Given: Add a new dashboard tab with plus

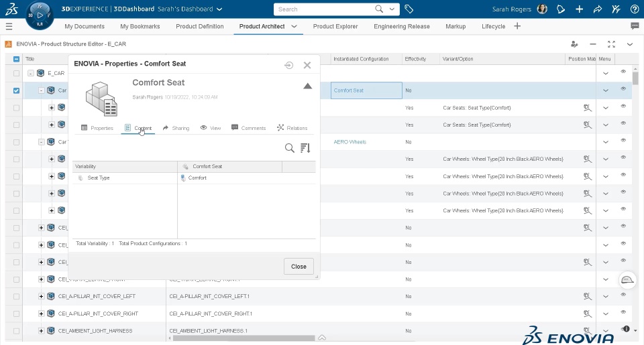Looking at the screenshot, I should [517, 26].
